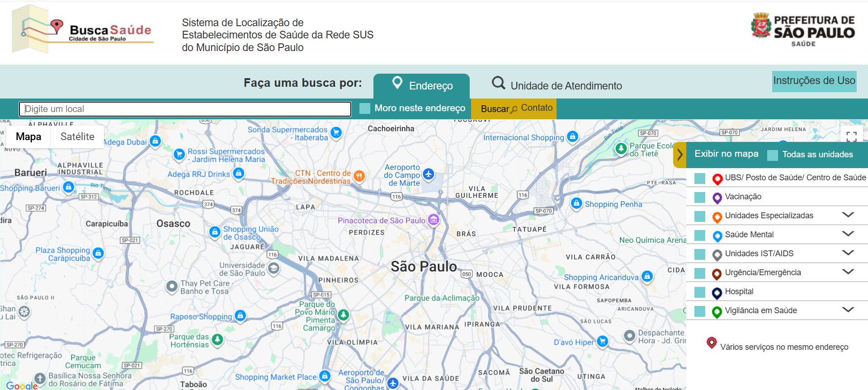Check the Hospital checkbox

click(x=700, y=292)
